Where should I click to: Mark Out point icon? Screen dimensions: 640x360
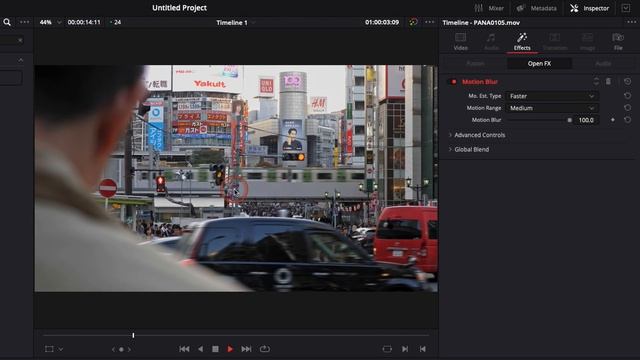[422, 349]
